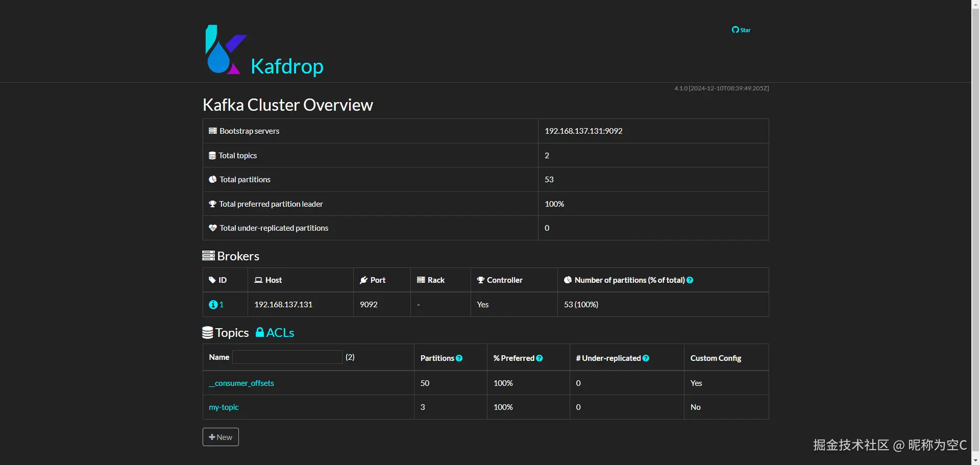The image size is (980, 465).
Task: Click the Total partitions pie chart icon
Action: tap(213, 179)
